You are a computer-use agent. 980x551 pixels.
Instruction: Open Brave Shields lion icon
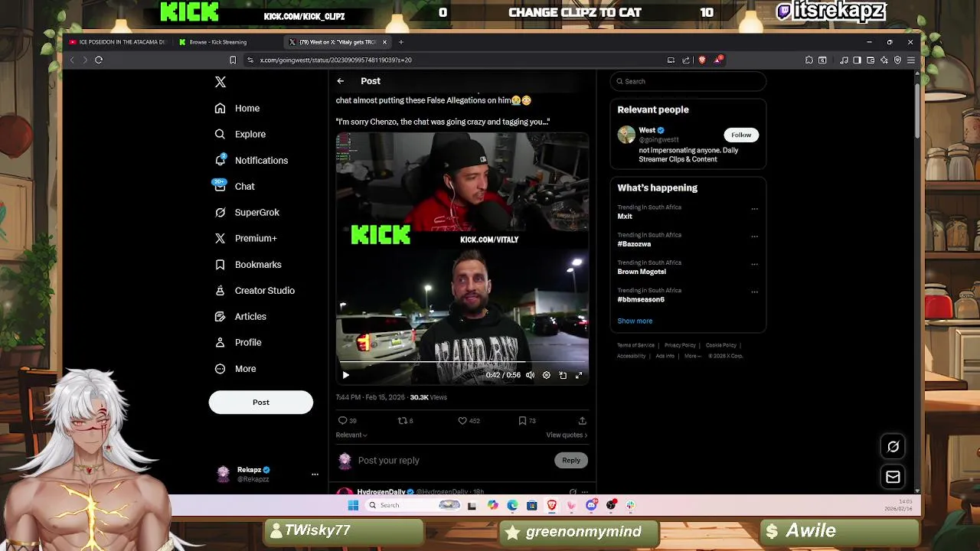702,60
